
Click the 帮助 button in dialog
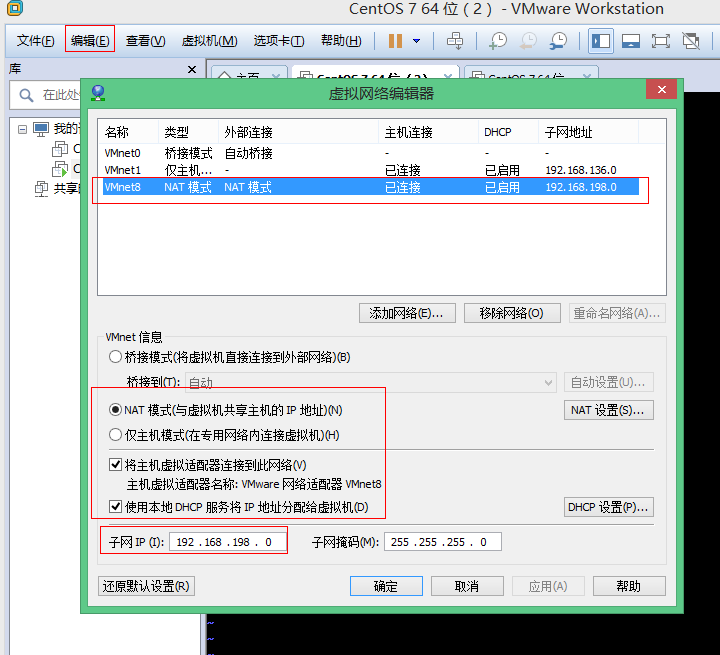(x=629, y=586)
